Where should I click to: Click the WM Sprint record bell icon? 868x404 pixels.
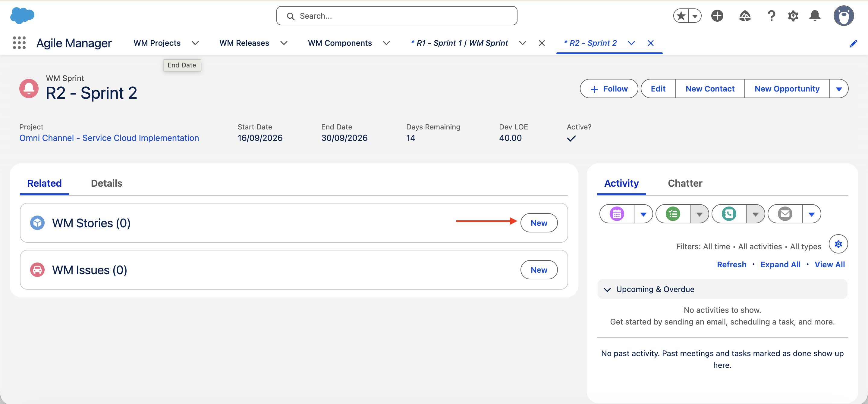(29, 89)
